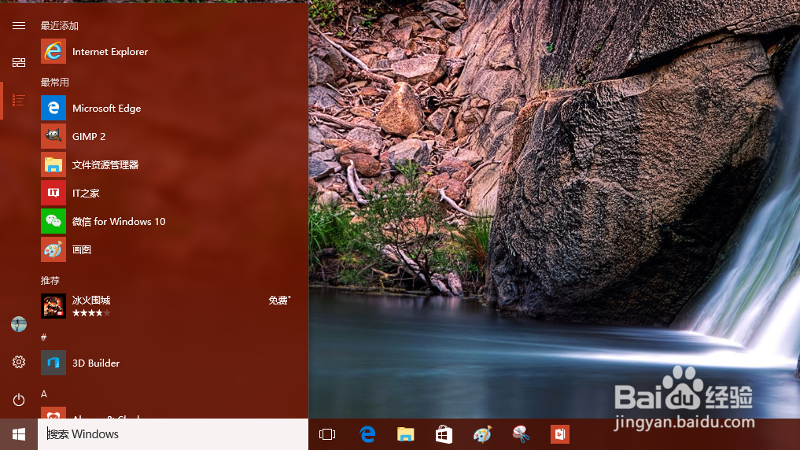Open 微信 for Windows 10 icon
This screenshot has width=800, height=450.
54,221
